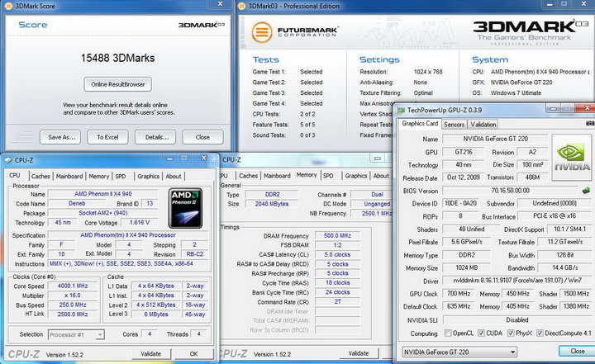Image resolution: width=595 pixels, height=364 pixels.
Task: Toggle the CUDA checkbox
Action: coord(481,333)
